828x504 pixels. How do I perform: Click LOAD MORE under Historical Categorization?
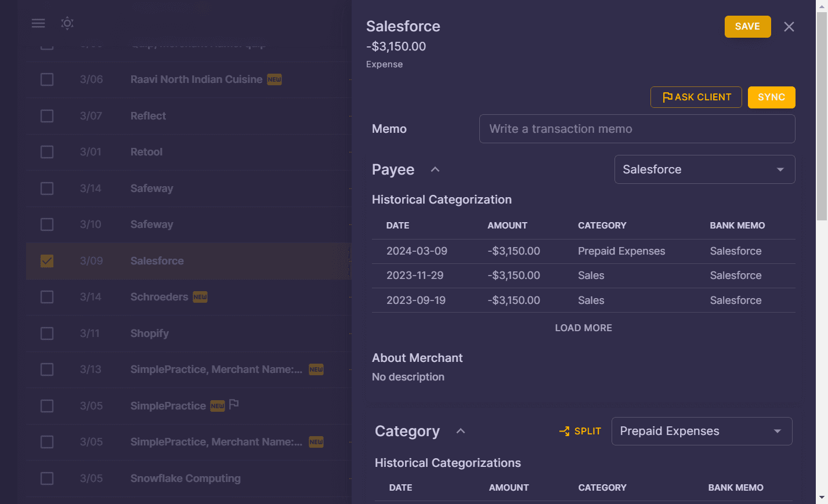[583, 328]
